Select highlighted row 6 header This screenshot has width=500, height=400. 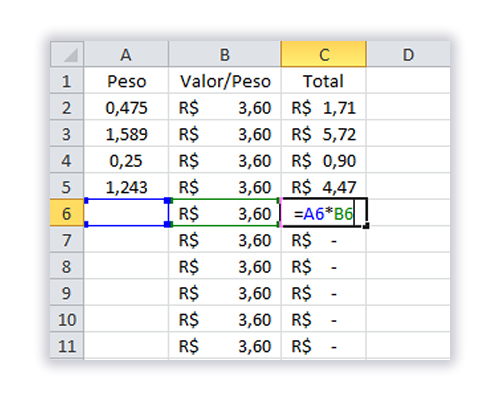[67, 213]
